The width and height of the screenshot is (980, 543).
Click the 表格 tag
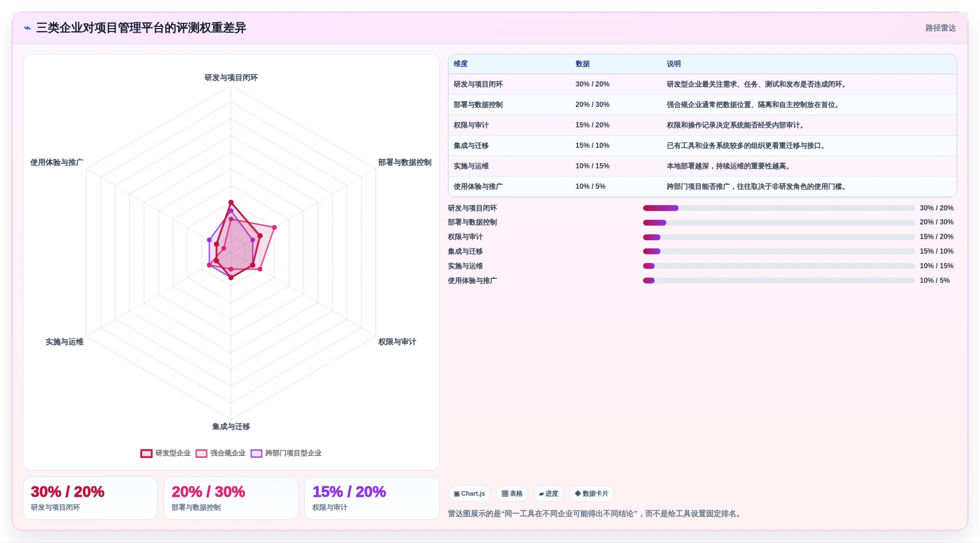click(x=512, y=493)
